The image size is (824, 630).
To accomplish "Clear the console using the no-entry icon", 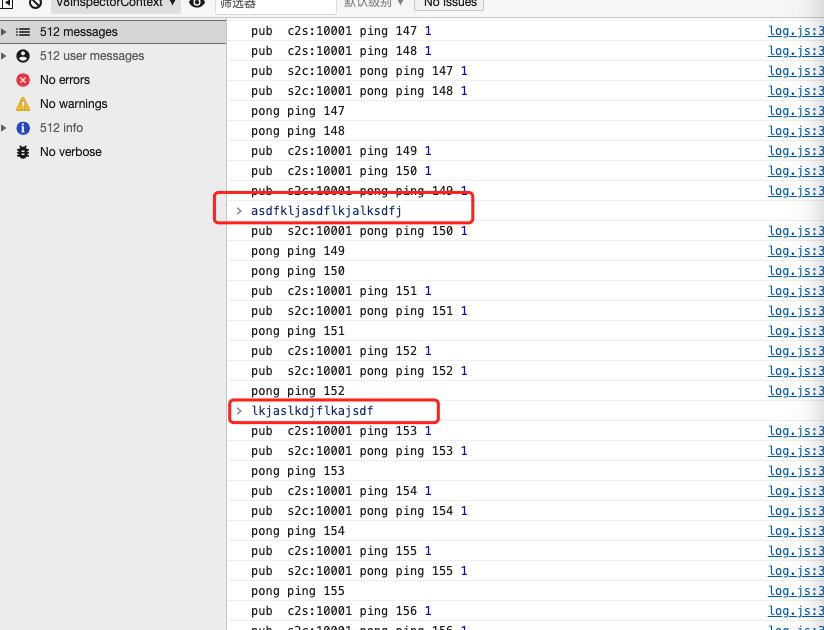I will point(34,4).
